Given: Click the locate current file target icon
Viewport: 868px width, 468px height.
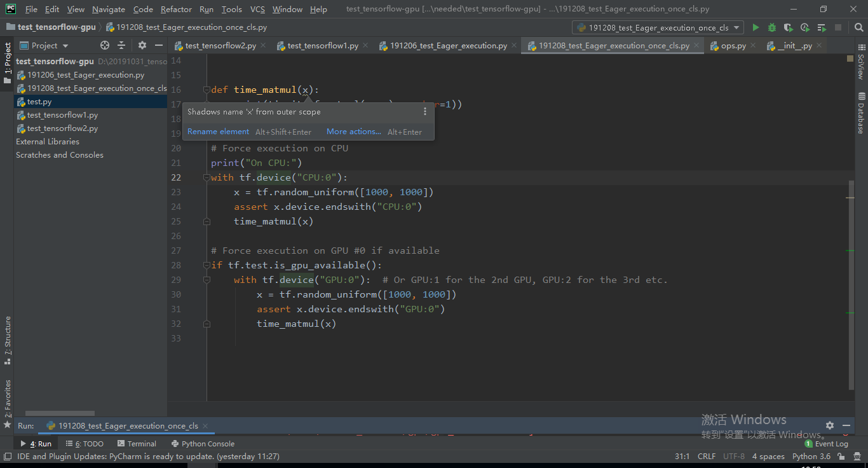Looking at the screenshot, I should coord(105,45).
